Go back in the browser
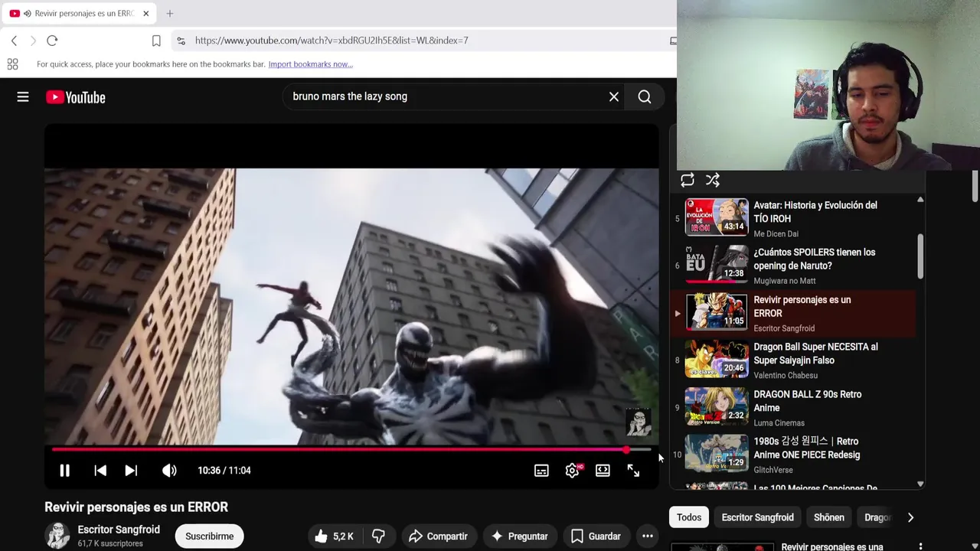The height and width of the screenshot is (551, 980). coord(14,41)
